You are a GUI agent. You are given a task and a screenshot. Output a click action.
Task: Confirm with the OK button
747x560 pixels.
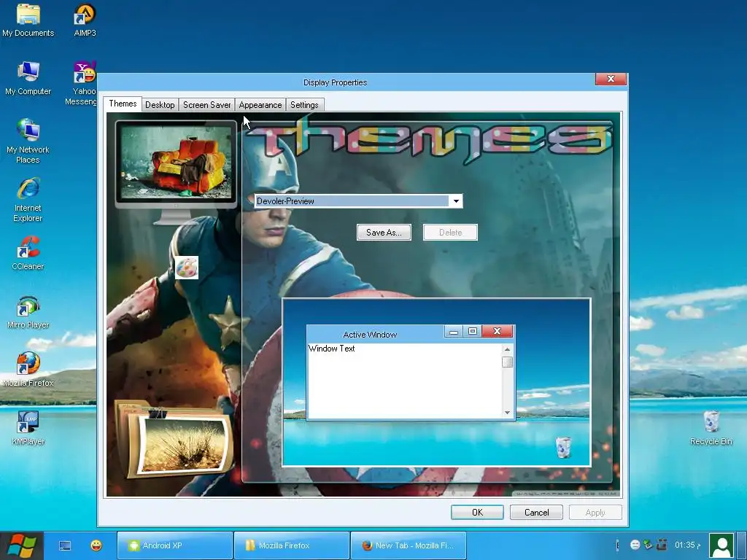click(477, 513)
